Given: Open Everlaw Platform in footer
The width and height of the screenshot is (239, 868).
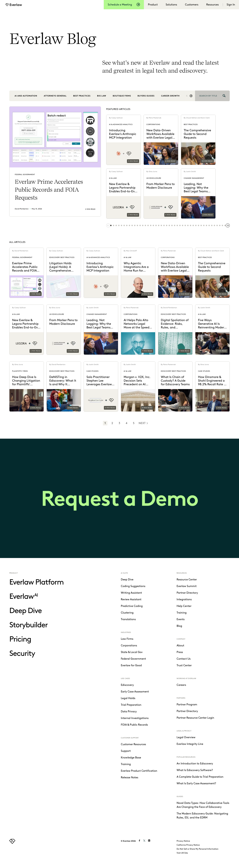Looking at the screenshot, I should 37,582.
